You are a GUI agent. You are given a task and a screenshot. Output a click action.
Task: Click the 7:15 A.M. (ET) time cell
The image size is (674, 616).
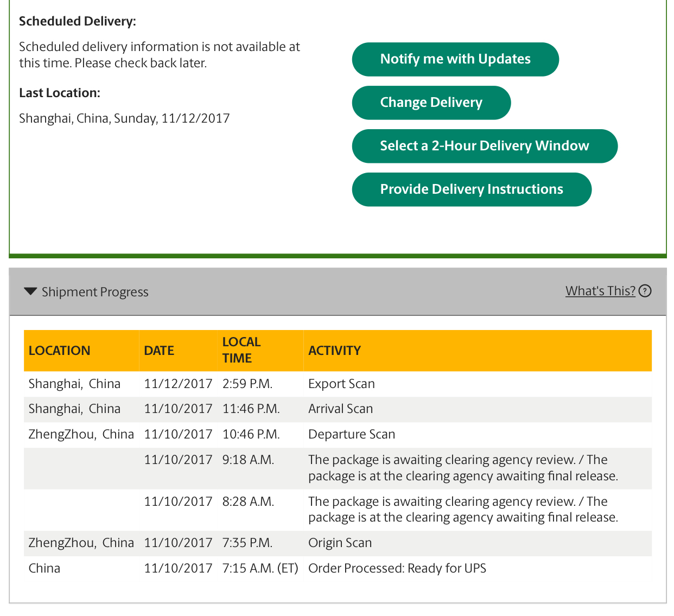260,568
